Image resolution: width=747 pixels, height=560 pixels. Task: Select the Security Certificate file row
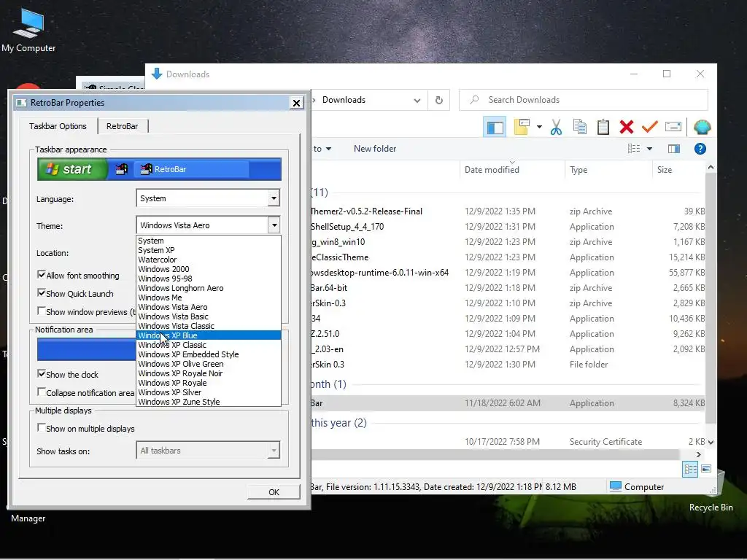pos(508,441)
